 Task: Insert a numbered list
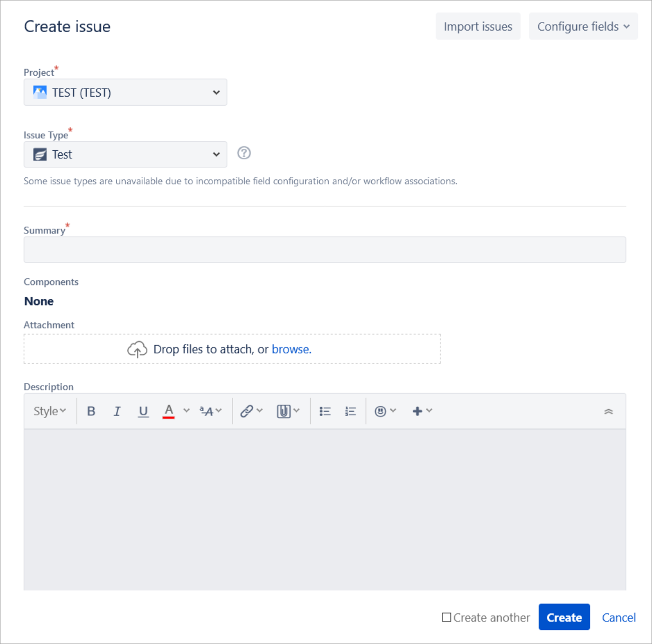pos(350,411)
